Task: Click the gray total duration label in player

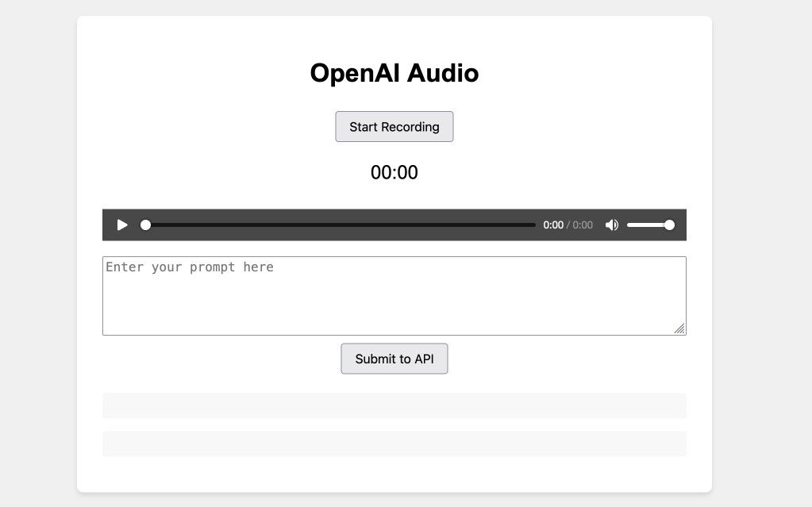Action: click(583, 225)
